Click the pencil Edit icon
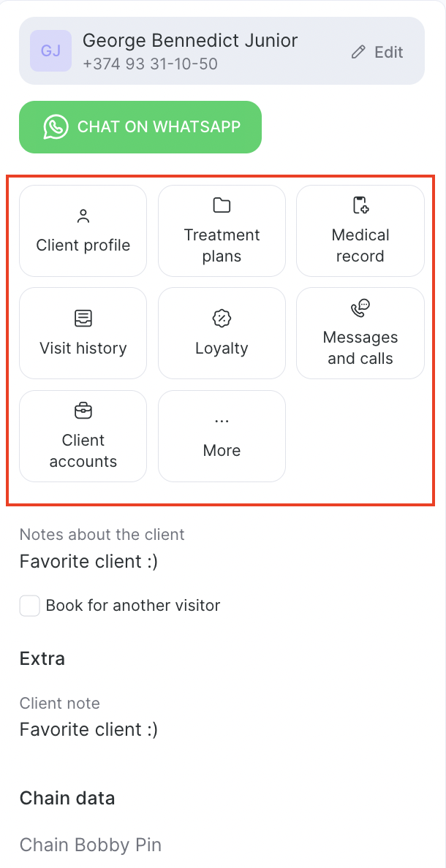The height and width of the screenshot is (868, 446). (x=358, y=52)
